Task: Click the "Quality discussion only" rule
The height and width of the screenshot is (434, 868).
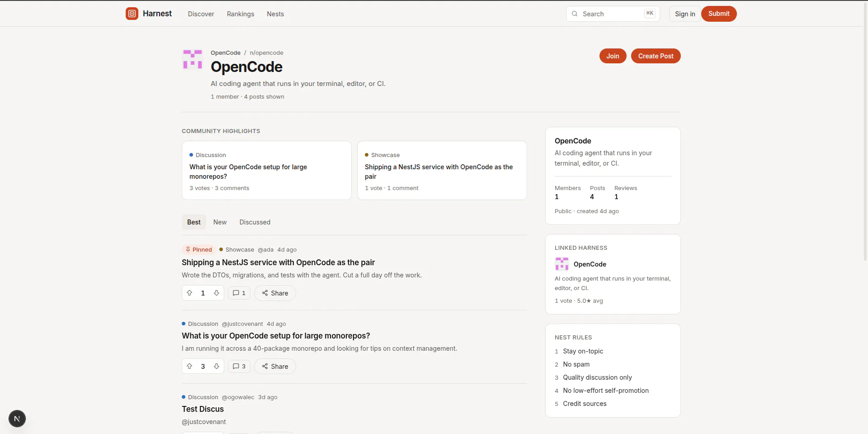Action: point(597,377)
